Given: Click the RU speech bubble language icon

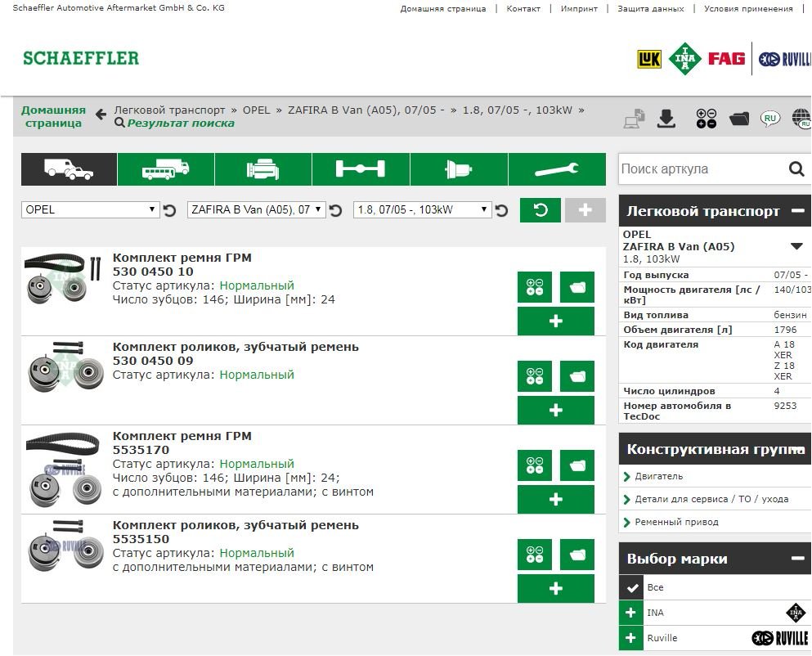Looking at the screenshot, I should [770, 119].
